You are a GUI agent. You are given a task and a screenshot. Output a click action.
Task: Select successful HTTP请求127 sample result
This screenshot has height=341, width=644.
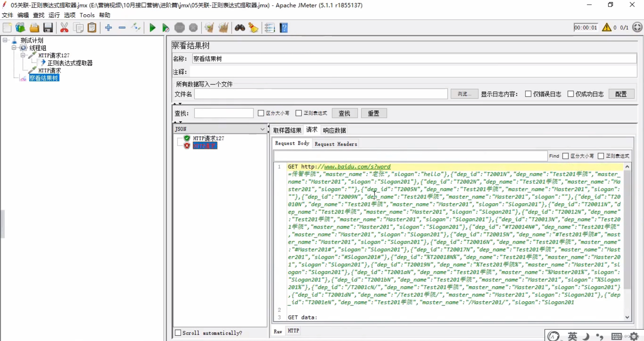point(208,138)
